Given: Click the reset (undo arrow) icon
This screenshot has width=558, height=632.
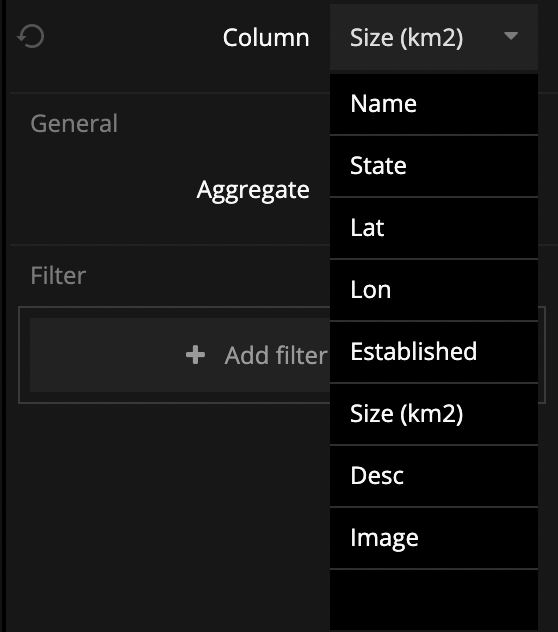Looking at the screenshot, I should (31, 36).
